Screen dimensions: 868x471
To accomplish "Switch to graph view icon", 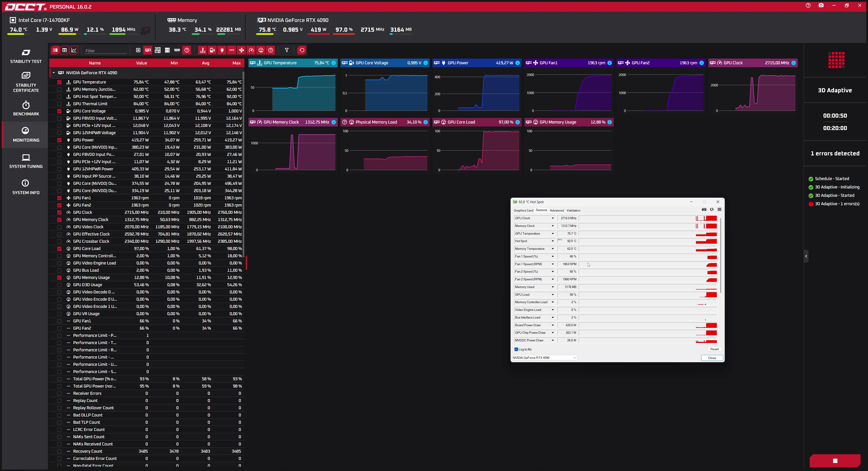I will tap(74, 50).
